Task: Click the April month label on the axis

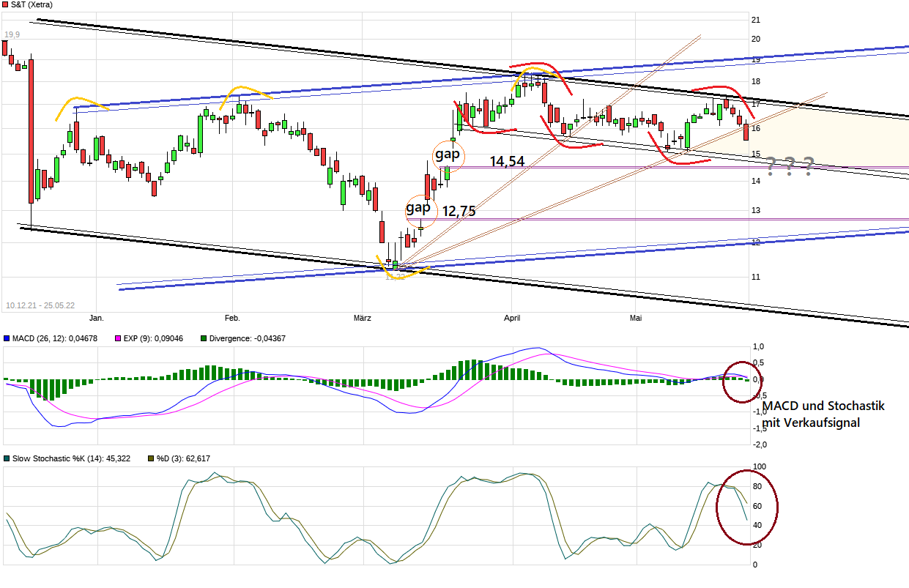Action: (x=512, y=318)
